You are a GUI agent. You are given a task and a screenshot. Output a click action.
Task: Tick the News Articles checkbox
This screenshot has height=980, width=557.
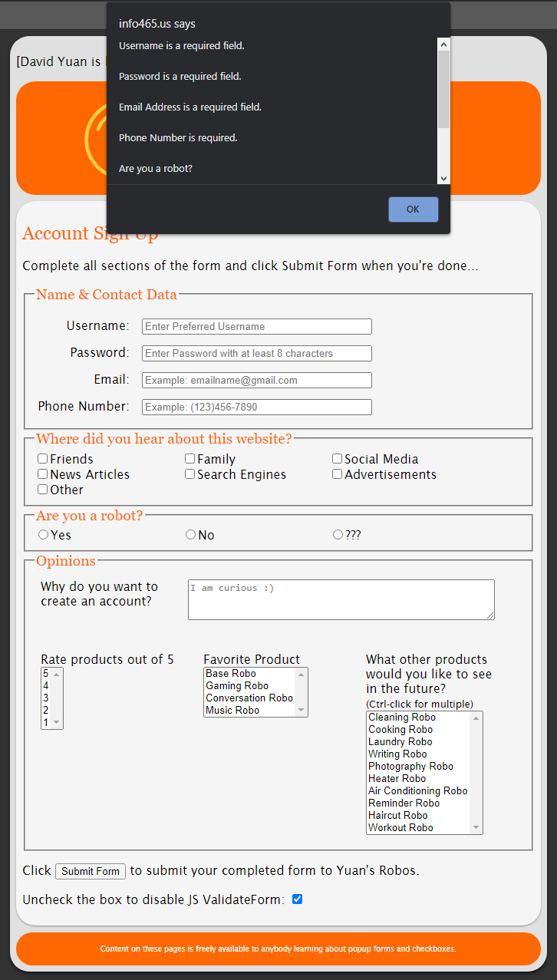(43, 474)
